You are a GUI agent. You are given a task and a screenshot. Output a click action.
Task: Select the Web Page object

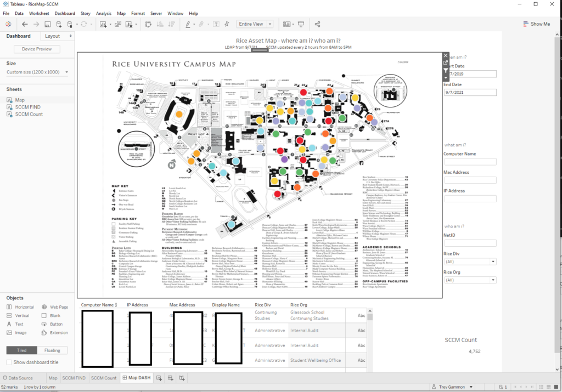pyautogui.click(x=55, y=307)
